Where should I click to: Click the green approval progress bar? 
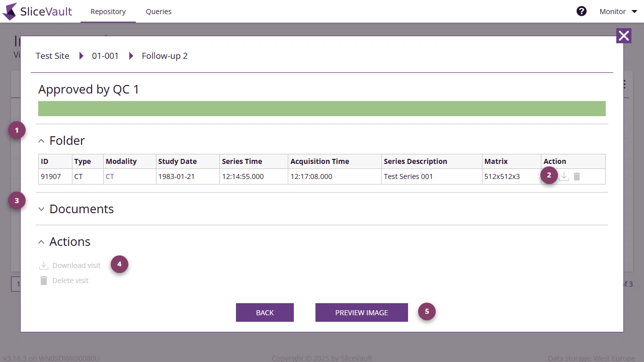(x=322, y=108)
